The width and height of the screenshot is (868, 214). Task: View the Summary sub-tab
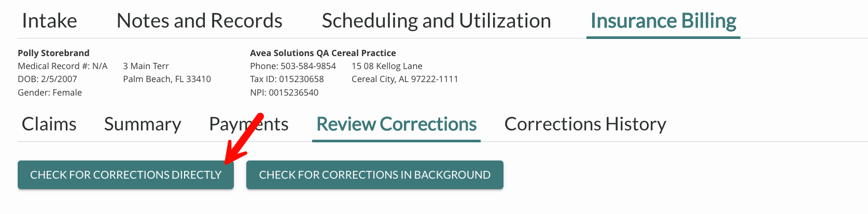(143, 124)
